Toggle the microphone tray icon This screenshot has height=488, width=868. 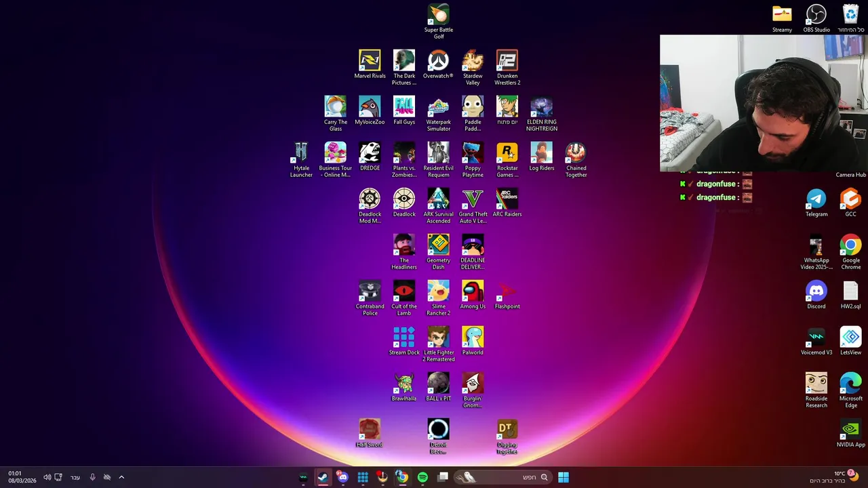pos(92,477)
